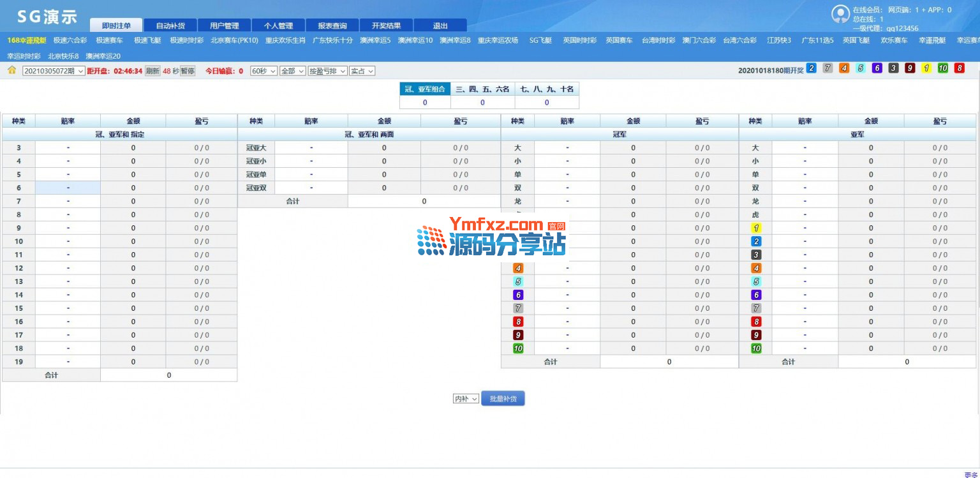Image resolution: width=980 pixels, height=478 pixels.
Task: Select purple ball 6 in 亚军 column
Action: pos(755,295)
